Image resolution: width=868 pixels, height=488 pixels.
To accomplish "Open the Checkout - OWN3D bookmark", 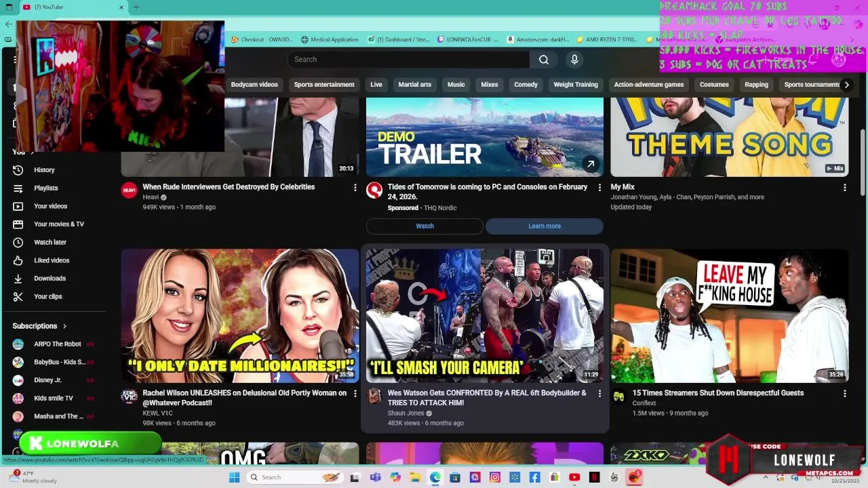I will click(261, 39).
